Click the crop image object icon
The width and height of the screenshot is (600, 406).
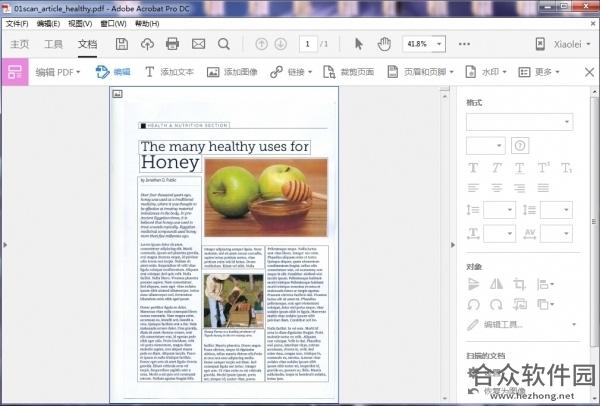pos(519,284)
